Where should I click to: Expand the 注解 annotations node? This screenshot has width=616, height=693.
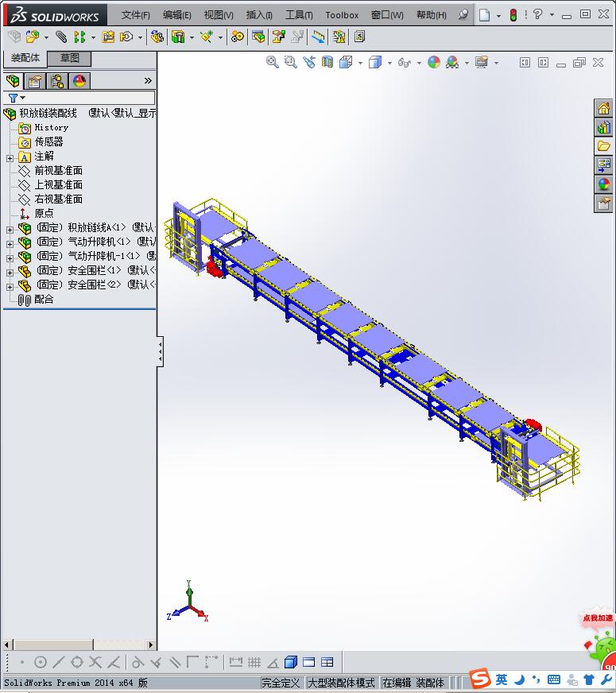coord(10,158)
